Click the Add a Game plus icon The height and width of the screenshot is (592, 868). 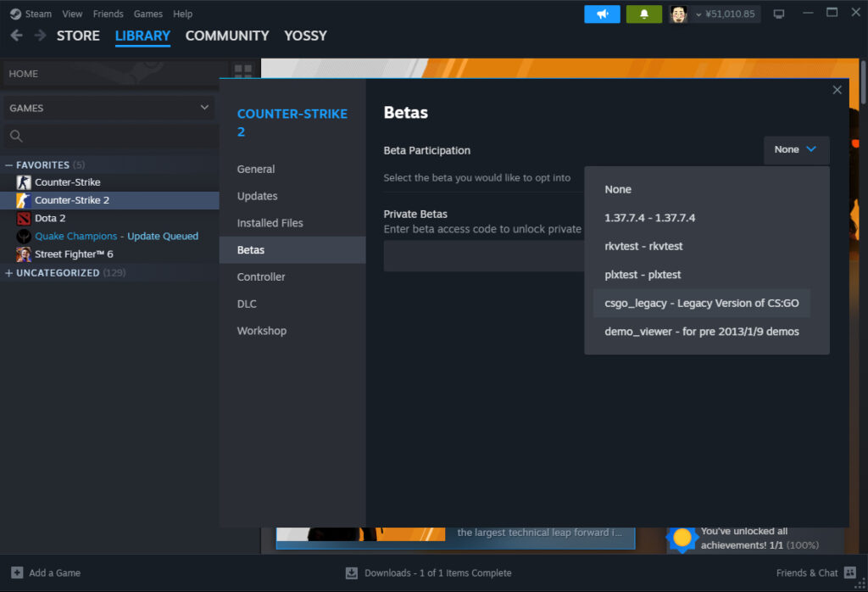coord(17,572)
